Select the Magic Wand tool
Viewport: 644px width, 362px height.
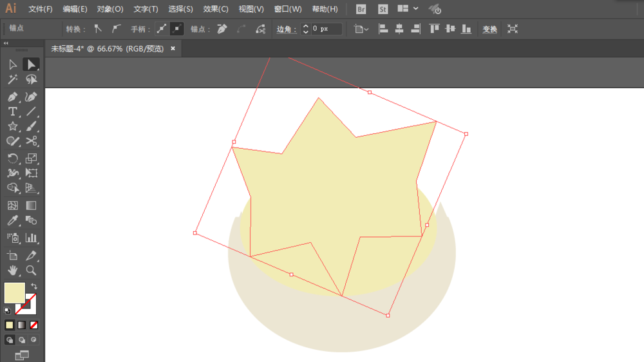coord(13,79)
